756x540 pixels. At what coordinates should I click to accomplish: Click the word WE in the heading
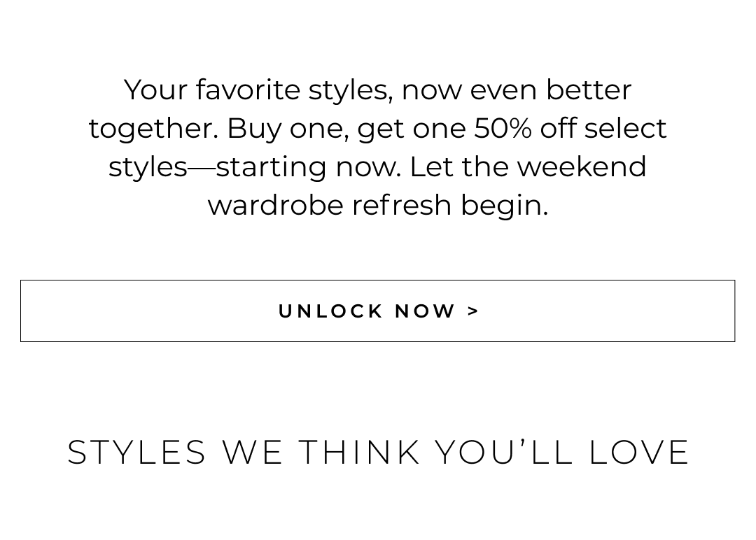click(253, 452)
